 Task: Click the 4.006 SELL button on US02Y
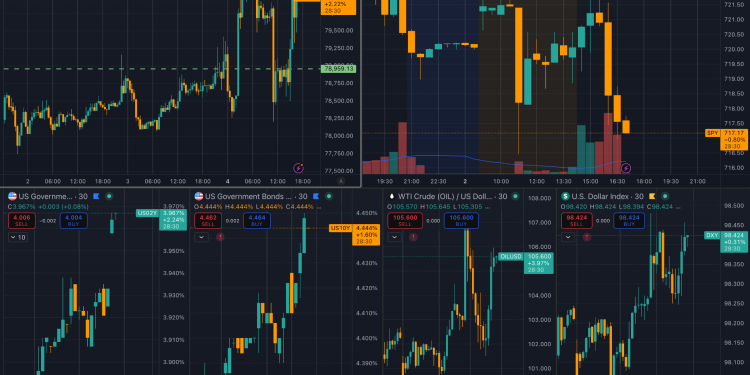22,221
